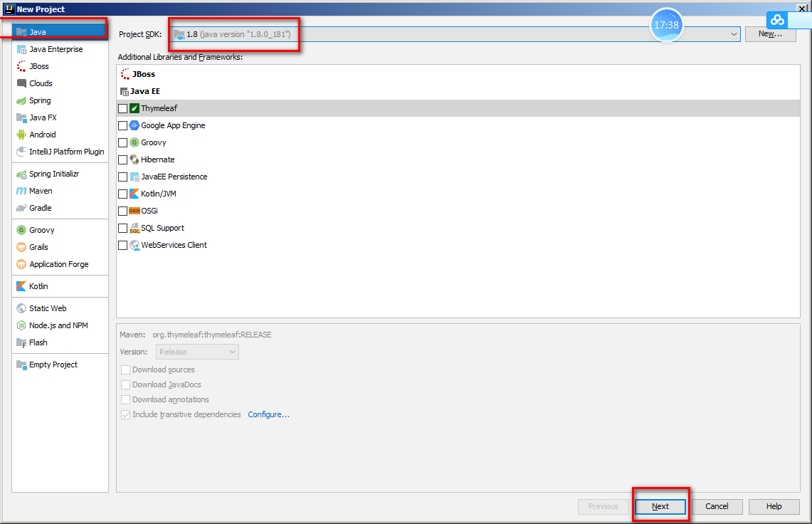Click the disabled Previous button

[603, 506]
